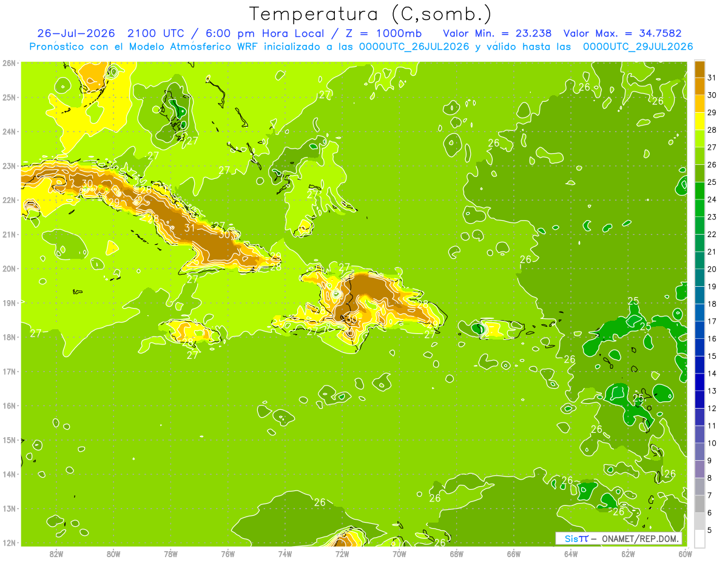The width and height of the screenshot is (728, 562).
Task: Click the "22N" latitude axis label
Action: pos(9,200)
